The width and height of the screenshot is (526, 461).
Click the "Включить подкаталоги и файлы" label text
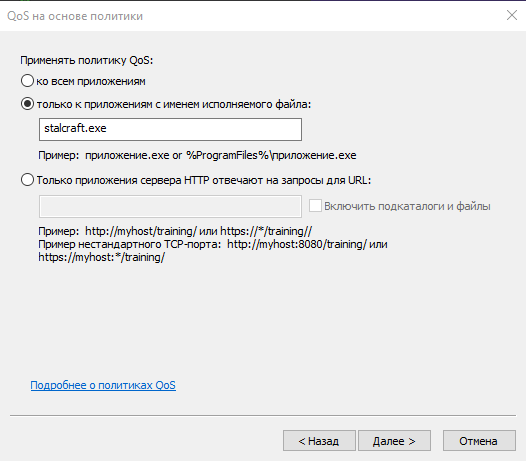pos(407,206)
